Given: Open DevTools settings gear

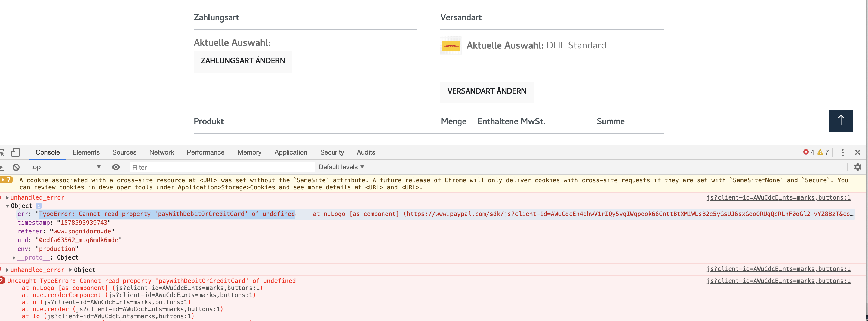Looking at the screenshot, I should tap(858, 167).
